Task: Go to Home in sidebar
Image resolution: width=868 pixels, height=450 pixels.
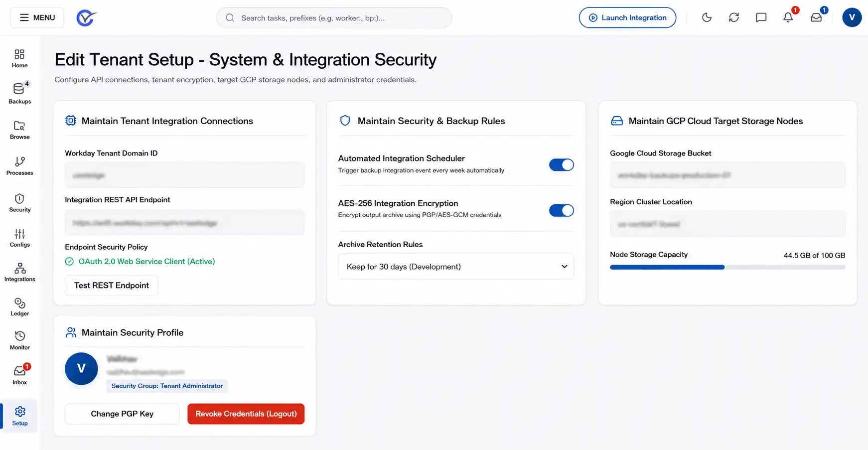Action: pyautogui.click(x=19, y=58)
